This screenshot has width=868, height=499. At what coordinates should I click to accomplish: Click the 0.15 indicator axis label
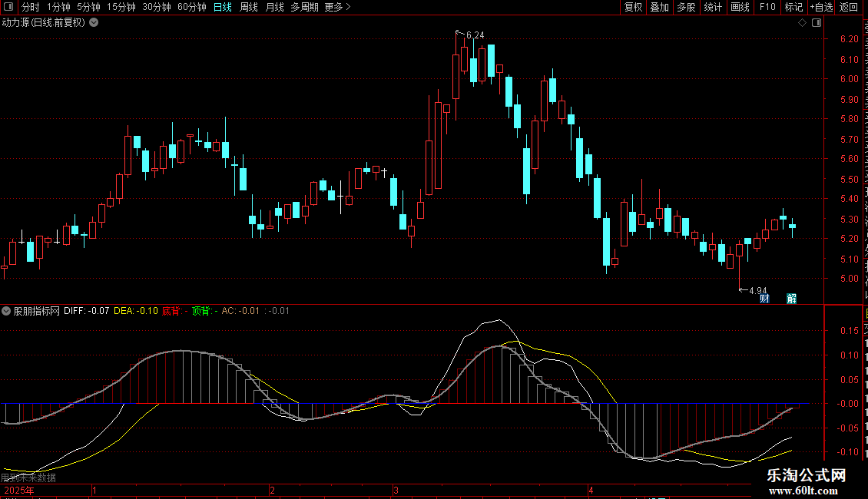click(x=849, y=331)
